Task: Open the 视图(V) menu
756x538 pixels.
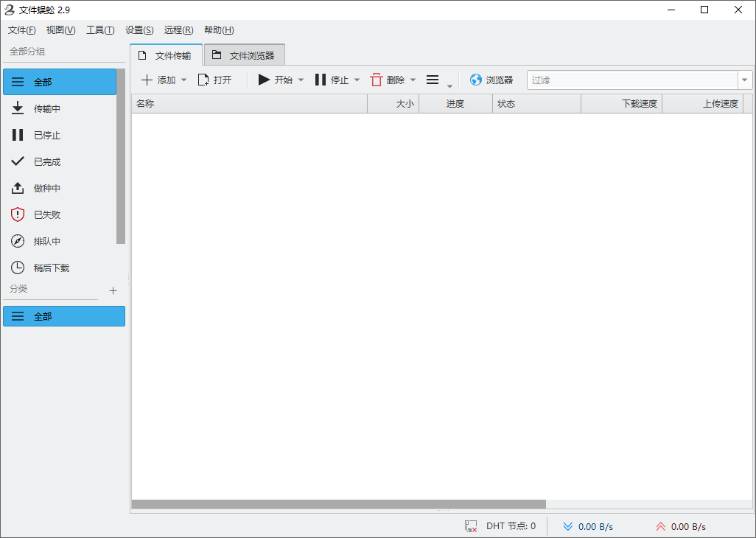Action: click(x=60, y=30)
